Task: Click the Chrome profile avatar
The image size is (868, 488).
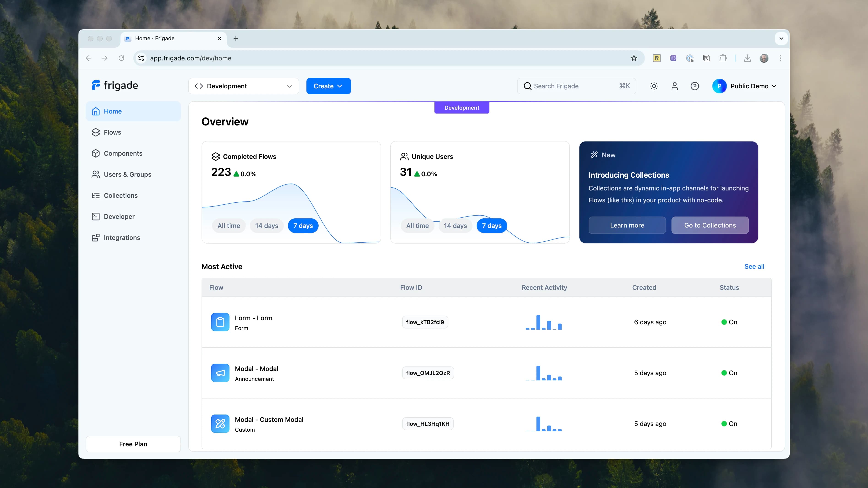Action: pyautogui.click(x=764, y=58)
